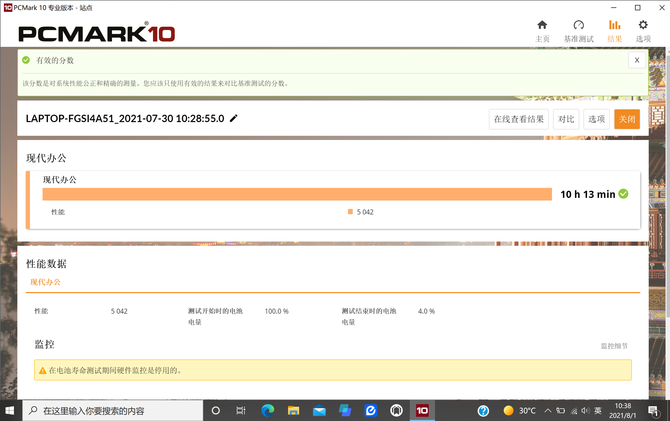Click the 监控 section heading
This screenshot has height=421, width=670.
(44, 344)
